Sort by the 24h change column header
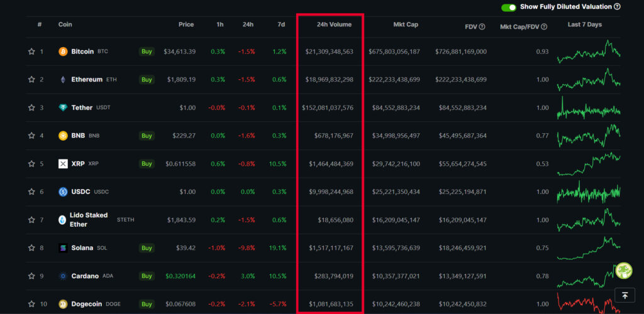 pos(248,24)
